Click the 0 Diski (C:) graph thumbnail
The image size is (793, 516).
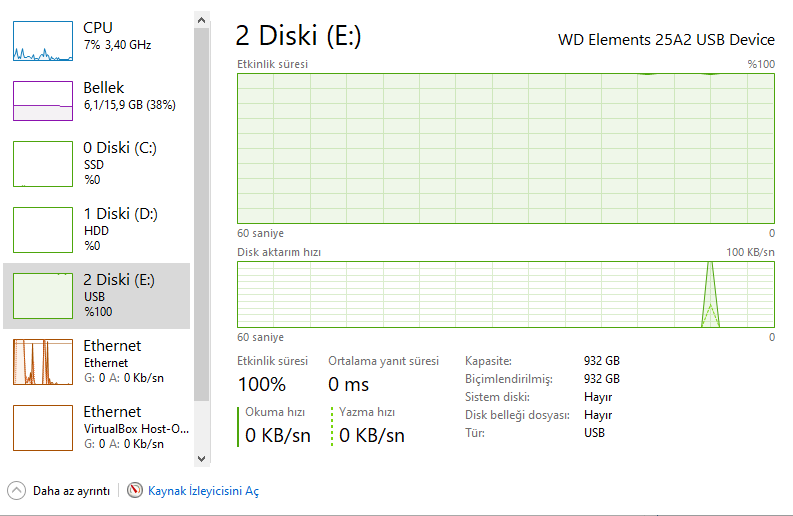pyautogui.click(x=43, y=163)
